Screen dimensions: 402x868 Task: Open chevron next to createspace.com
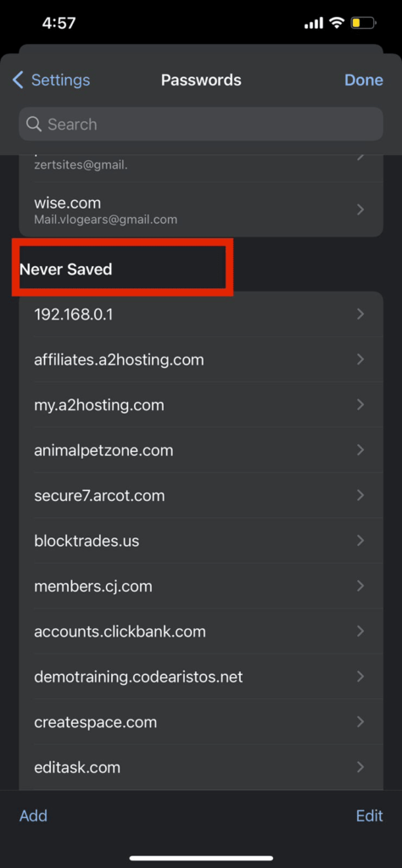360,721
